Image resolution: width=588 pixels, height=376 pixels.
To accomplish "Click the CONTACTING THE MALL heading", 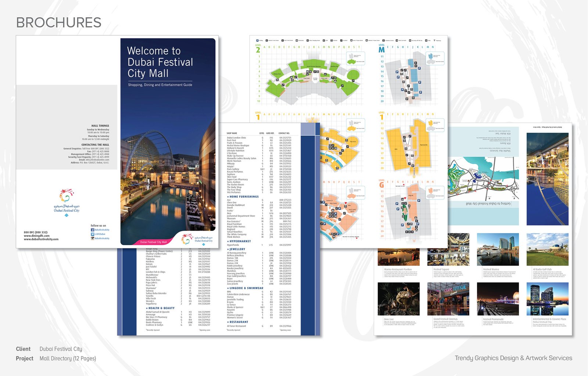I will click(95, 145).
